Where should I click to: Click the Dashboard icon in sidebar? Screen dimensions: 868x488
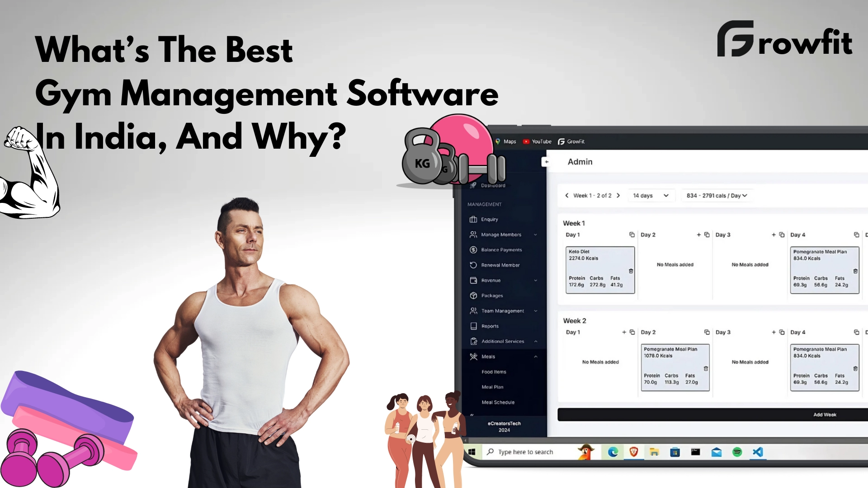[x=473, y=185]
